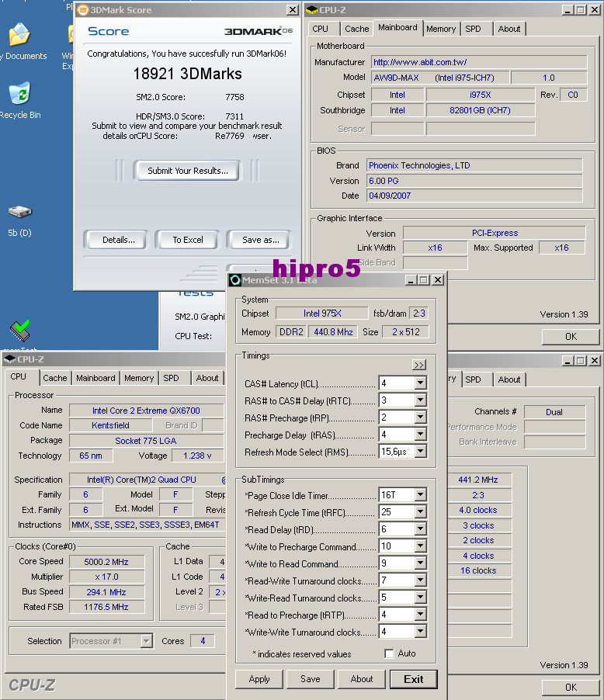Open the Refresh Mode Select dropdown
Screen dimensions: 604x700
pos(420,452)
